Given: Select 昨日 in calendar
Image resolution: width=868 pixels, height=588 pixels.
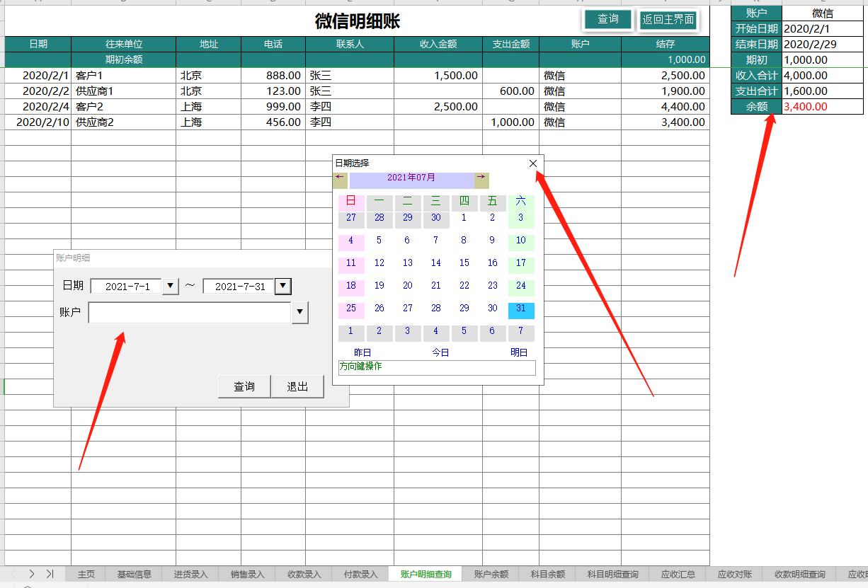Looking at the screenshot, I should (362, 352).
